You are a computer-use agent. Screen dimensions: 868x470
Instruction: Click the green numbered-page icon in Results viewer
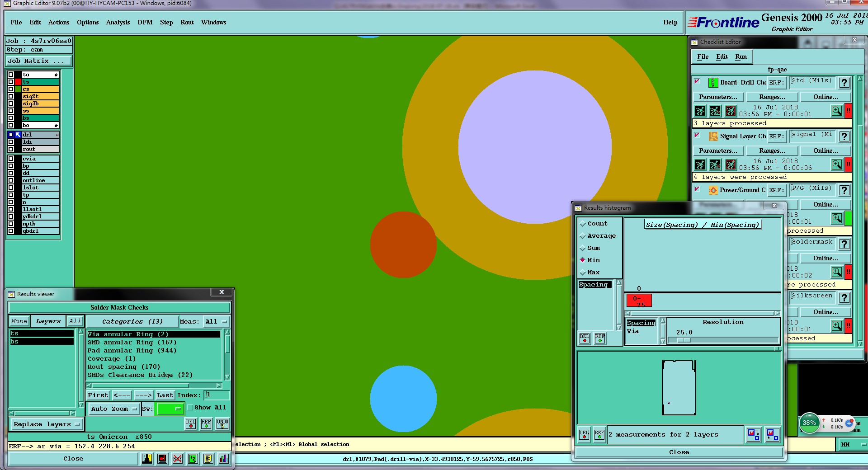click(x=193, y=459)
